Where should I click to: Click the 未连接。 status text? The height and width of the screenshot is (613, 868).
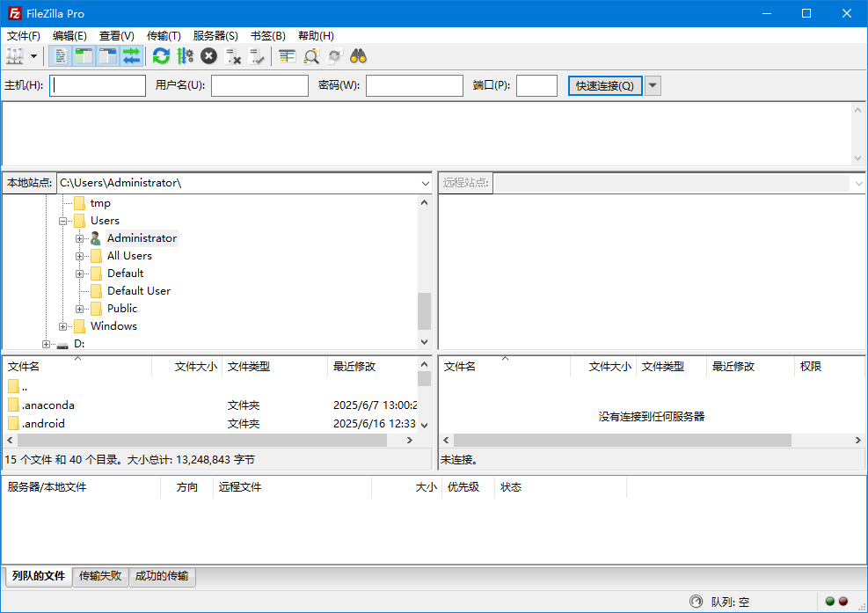click(x=459, y=460)
